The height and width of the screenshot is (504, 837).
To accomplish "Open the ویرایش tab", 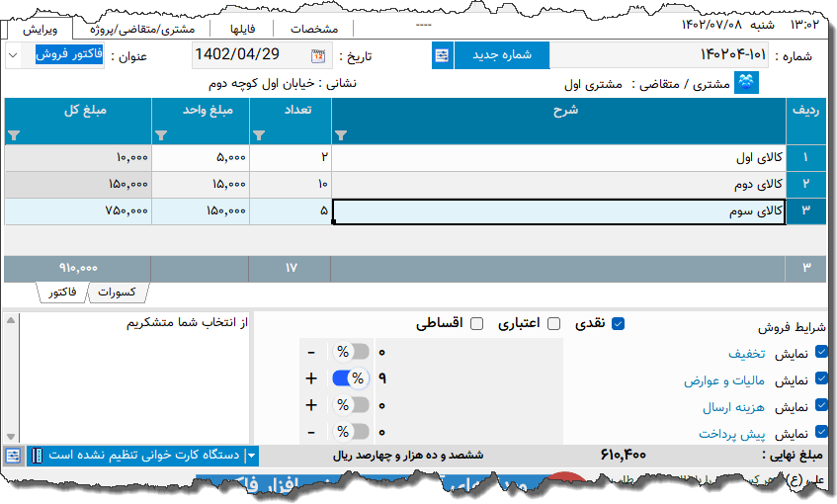I will [x=41, y=29].
